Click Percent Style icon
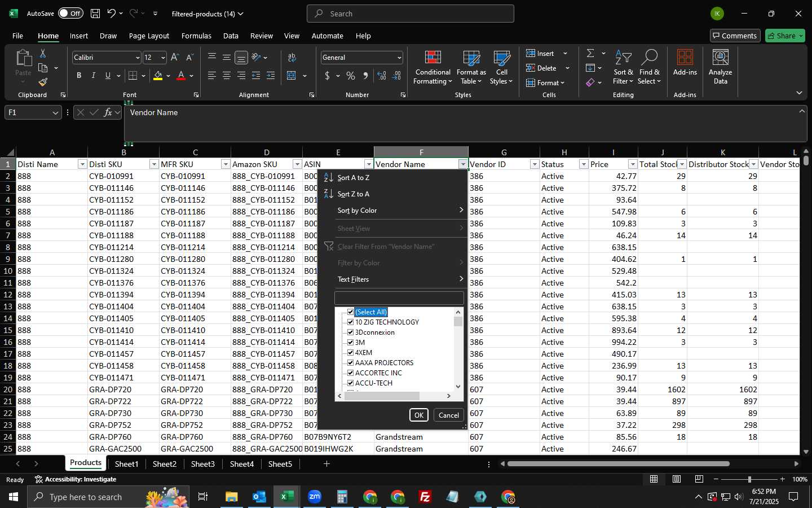 (x=351, y=76)
